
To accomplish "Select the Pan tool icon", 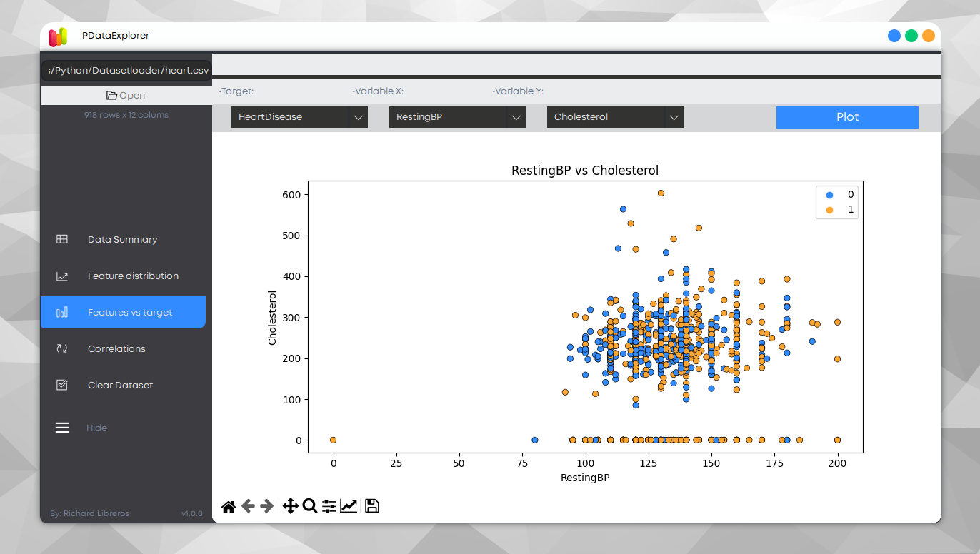I will (x=290, y=505).
